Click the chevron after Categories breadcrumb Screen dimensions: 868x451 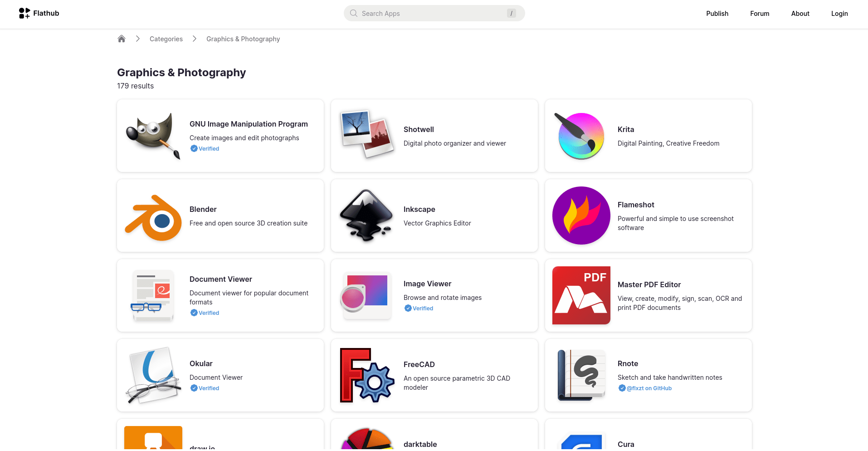click(195, 39)
